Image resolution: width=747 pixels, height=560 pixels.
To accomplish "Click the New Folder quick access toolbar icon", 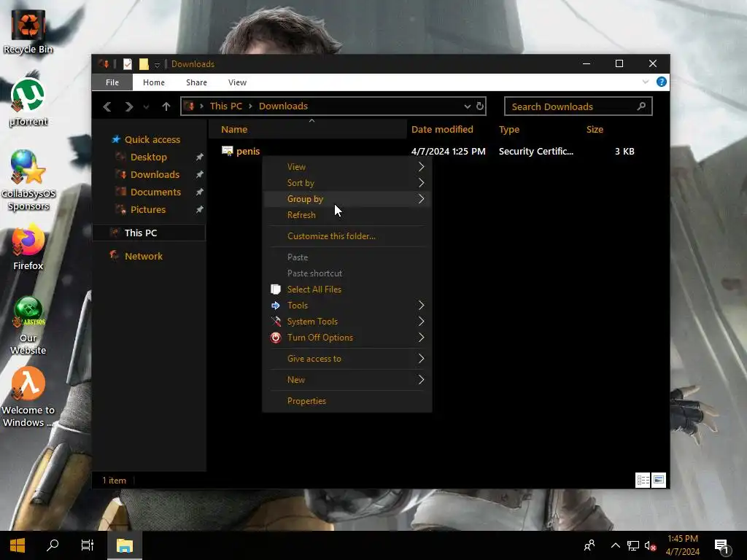I will [x=144, y=64].
